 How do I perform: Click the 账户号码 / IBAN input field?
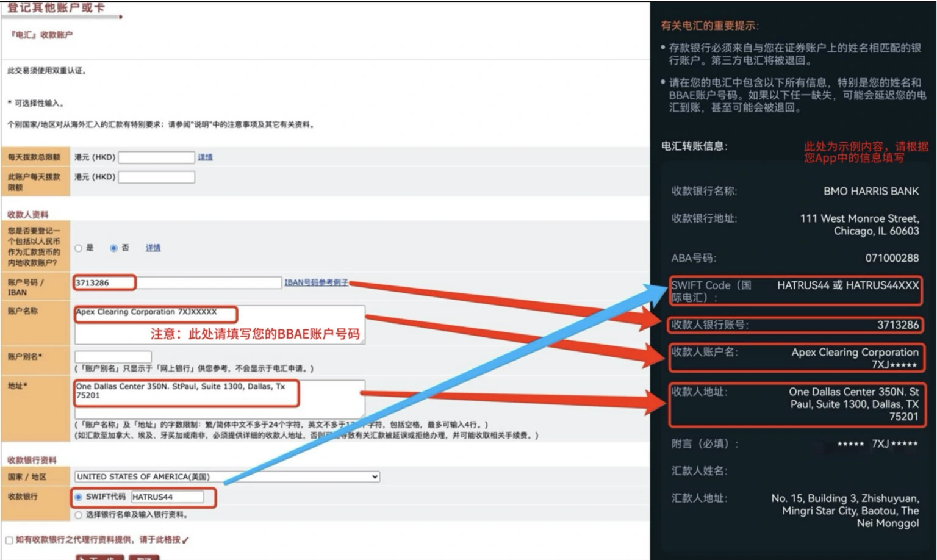coord(178,282)
